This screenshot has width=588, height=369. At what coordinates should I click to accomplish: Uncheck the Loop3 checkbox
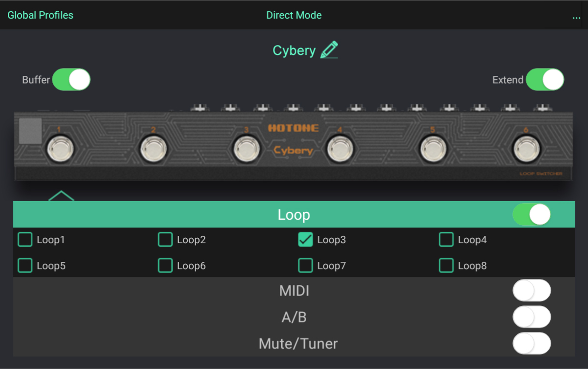[x=306, y=239]
